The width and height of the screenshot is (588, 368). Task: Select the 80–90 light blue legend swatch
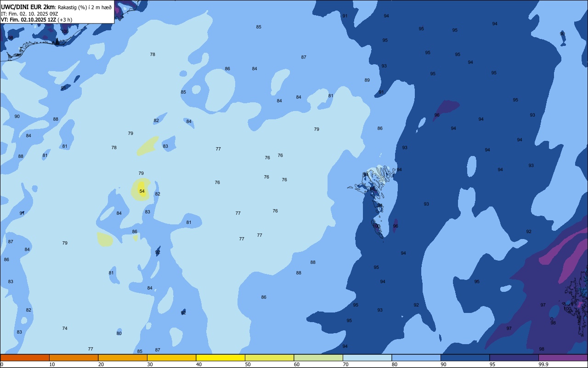[x=416, y=357]
